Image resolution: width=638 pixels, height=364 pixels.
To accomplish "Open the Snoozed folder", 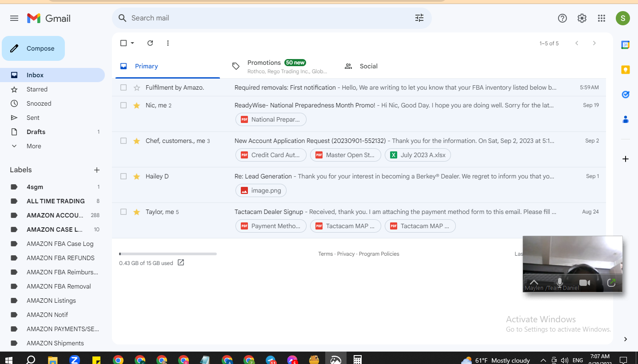I will tap(52, 103).
